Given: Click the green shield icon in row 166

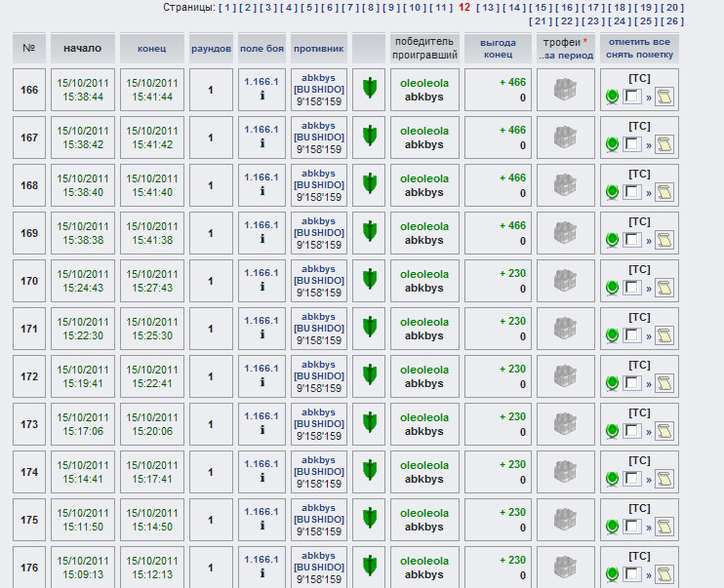Looking at the screenshot, I should (369, 89).
